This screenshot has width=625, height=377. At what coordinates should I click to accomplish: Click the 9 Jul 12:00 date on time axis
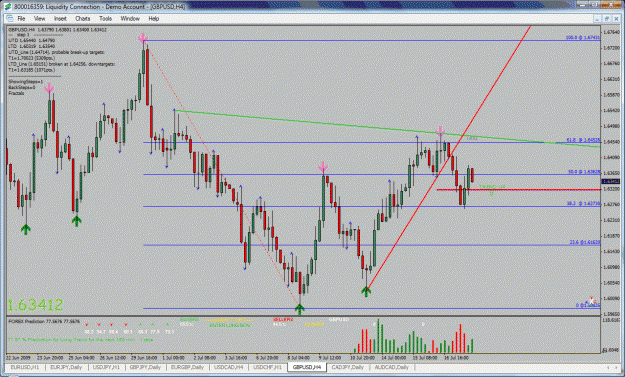click(330, 358)
